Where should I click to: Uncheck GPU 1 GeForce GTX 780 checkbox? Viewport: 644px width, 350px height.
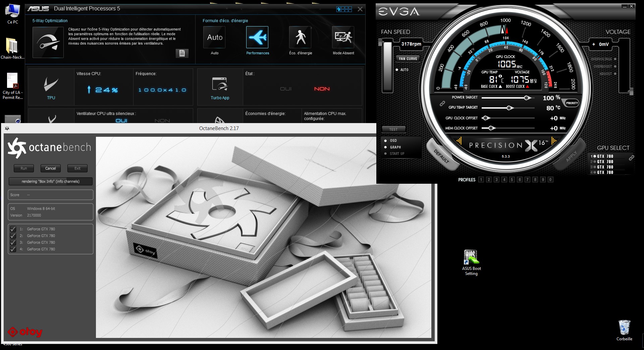[x=13, y=229]
